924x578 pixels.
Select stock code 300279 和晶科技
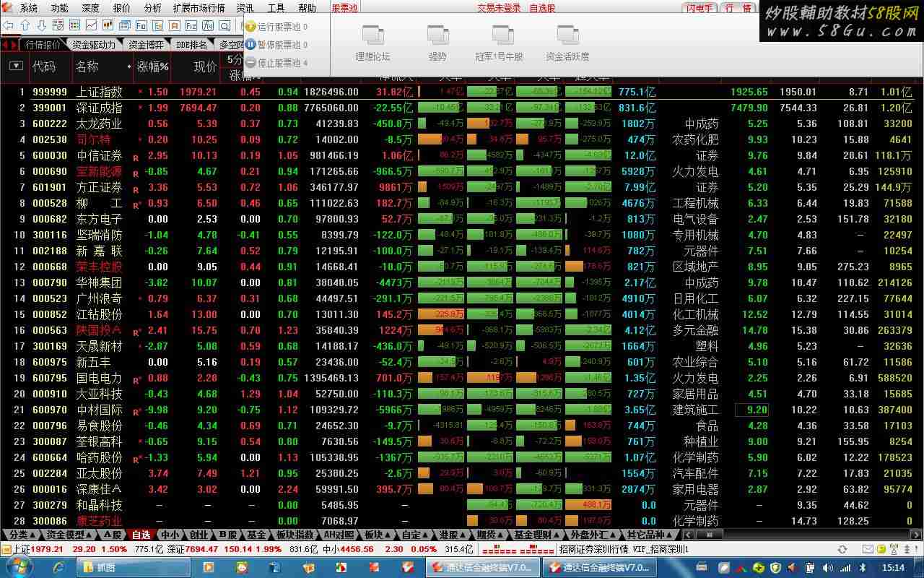tap(50, 505)
